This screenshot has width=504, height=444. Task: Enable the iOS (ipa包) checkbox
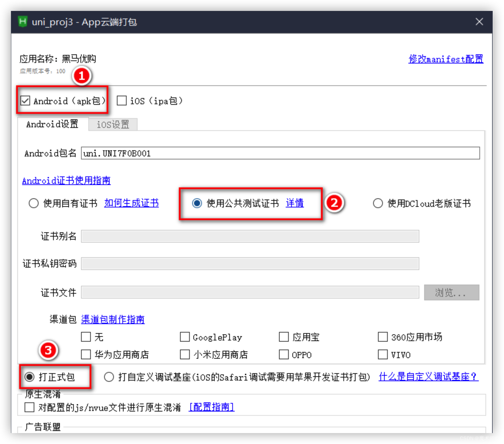click(x=122, y=101)
